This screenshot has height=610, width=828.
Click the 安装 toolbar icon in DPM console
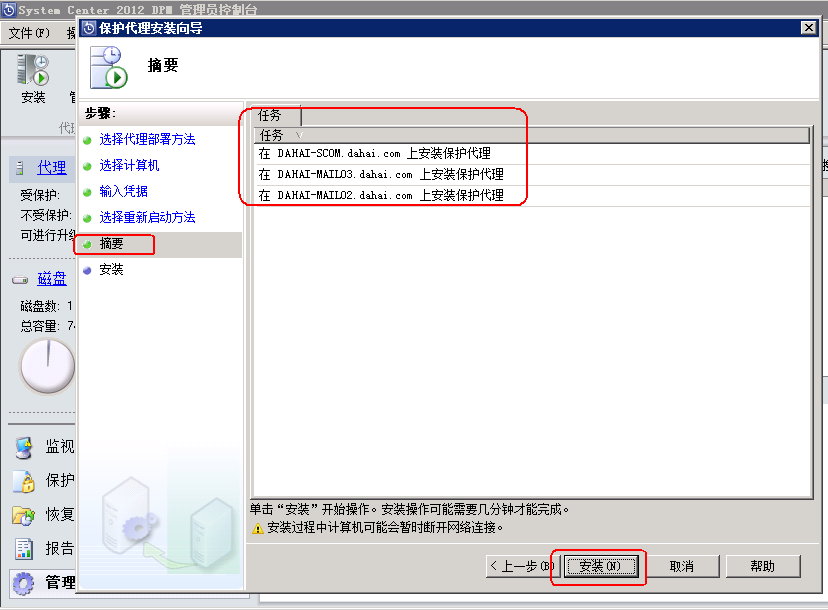[x=33, y=79]
